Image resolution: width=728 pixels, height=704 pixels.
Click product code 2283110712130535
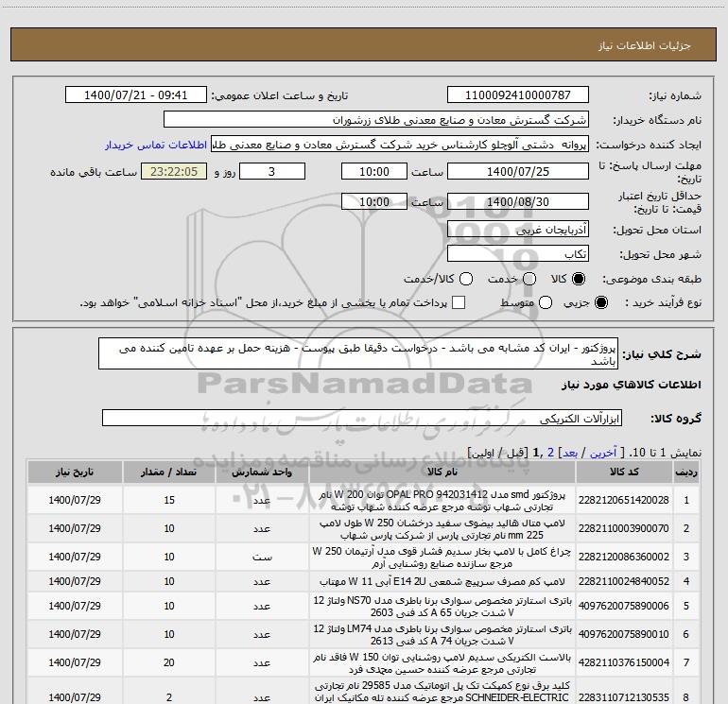click(624, 697)
